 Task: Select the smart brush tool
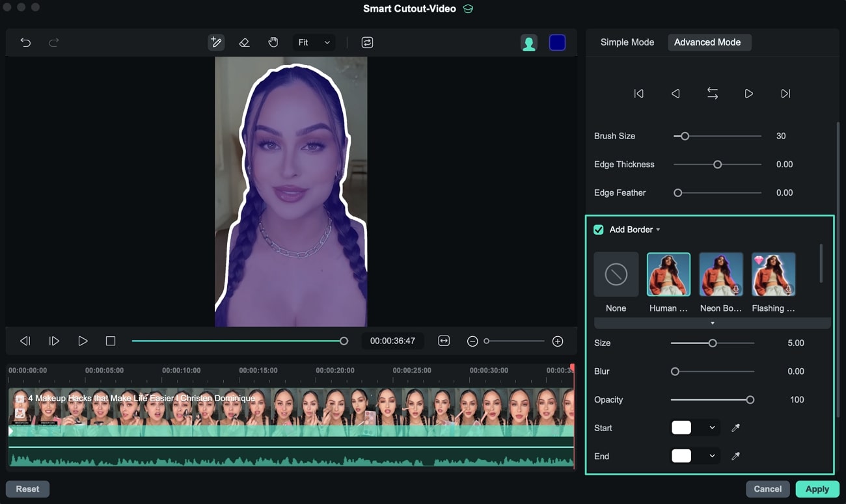tap(216, 42)
